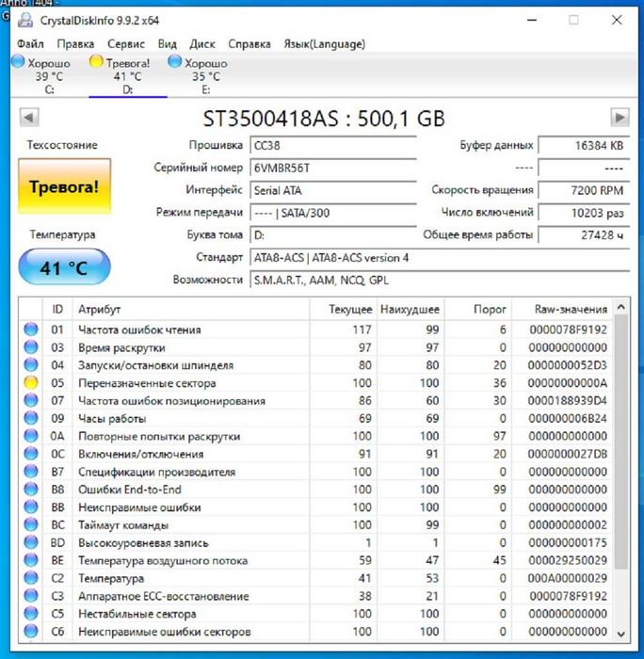Click the volume letter field D:
Image resolution: width=644 pixels, height=659 pixels.
[x=333, y=235]
